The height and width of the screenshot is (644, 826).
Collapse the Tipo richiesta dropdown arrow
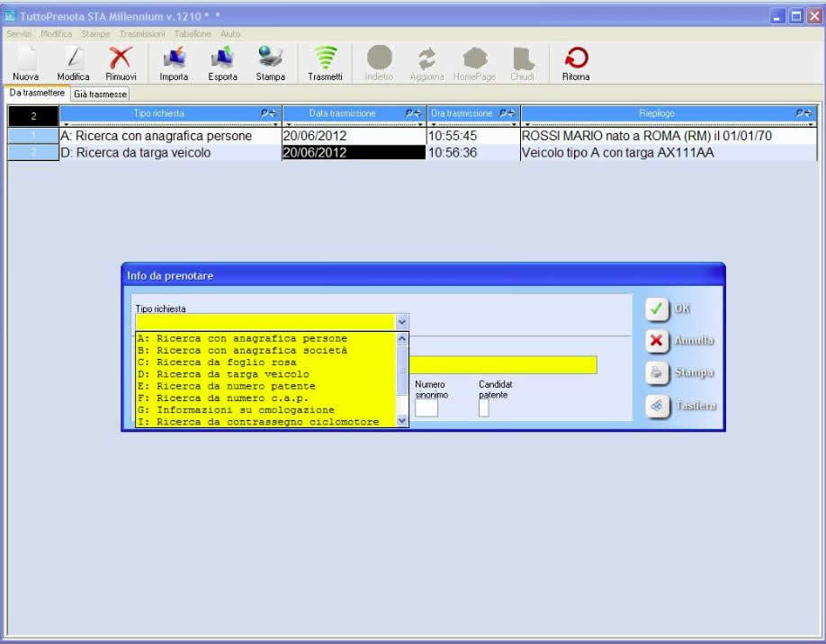click(x=402, y=321)
